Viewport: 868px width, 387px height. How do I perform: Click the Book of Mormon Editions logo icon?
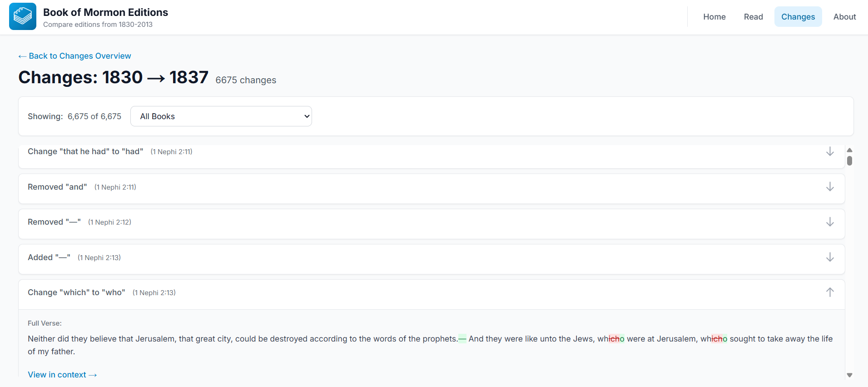coord(23,16)
